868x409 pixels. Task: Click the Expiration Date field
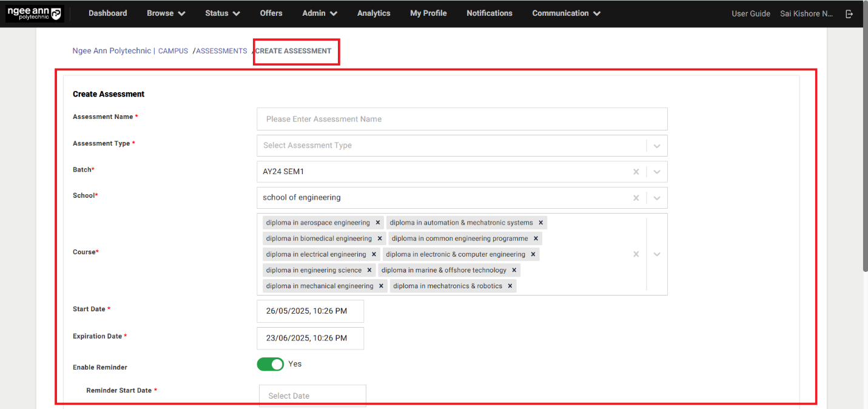(x=310, y=338)
